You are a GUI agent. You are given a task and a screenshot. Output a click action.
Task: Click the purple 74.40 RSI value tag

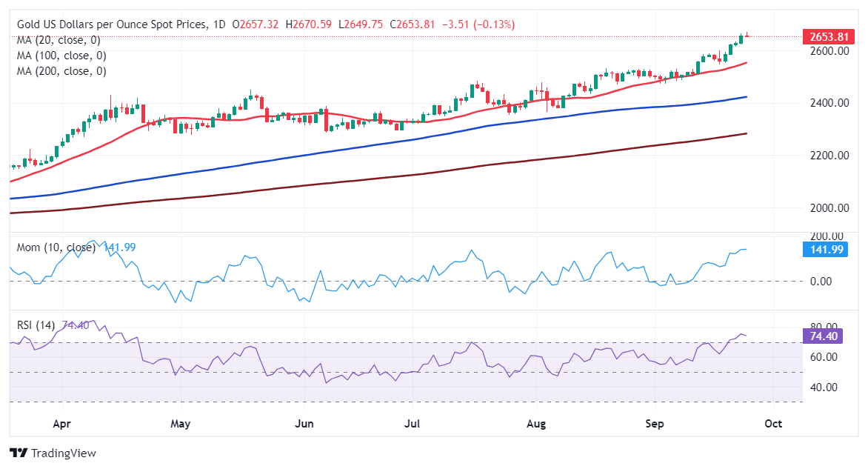pos(823,336)
